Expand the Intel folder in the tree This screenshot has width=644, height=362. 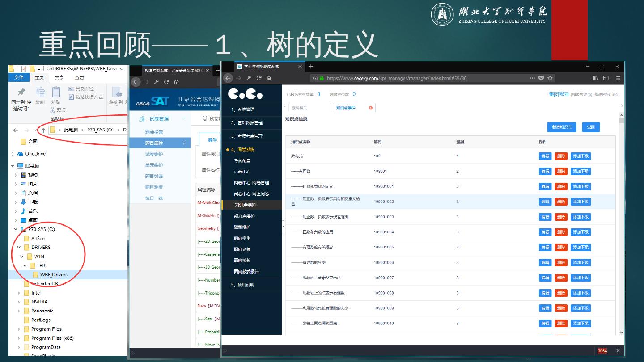19,293
